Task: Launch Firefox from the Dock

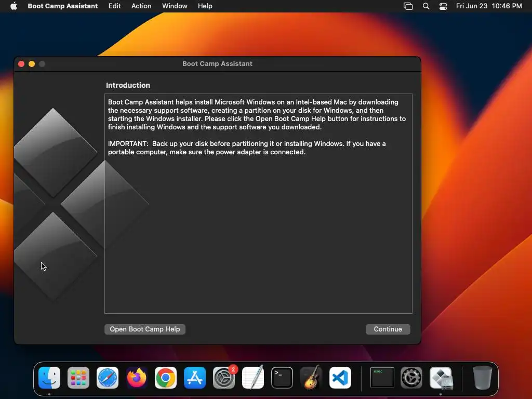Action: [x=137, y=378]
